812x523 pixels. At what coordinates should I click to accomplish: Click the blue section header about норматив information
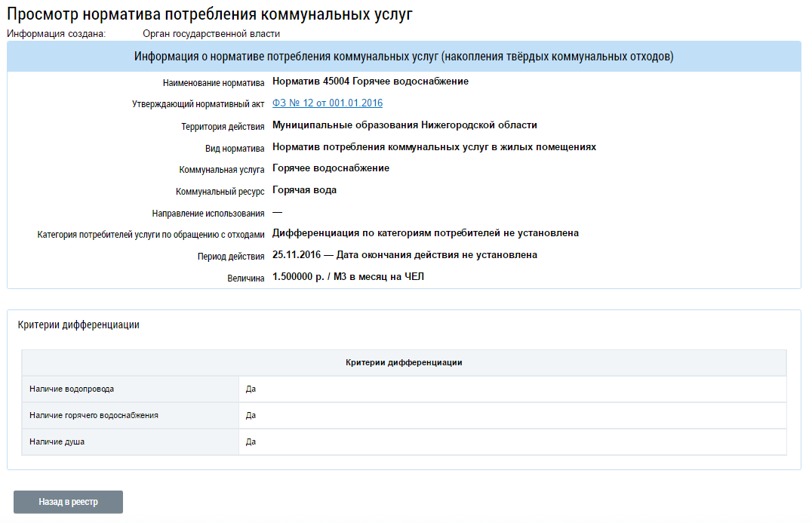pos(404,57)
